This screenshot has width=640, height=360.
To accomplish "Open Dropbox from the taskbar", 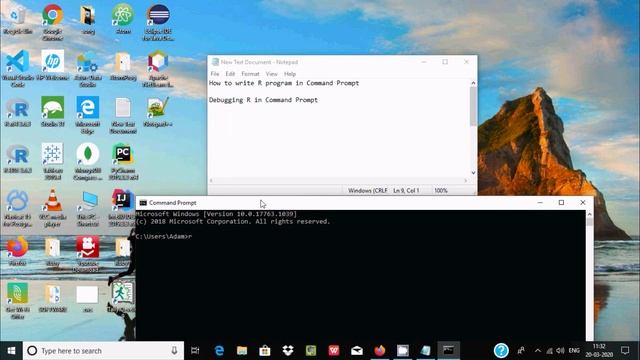I will [288, 351].
